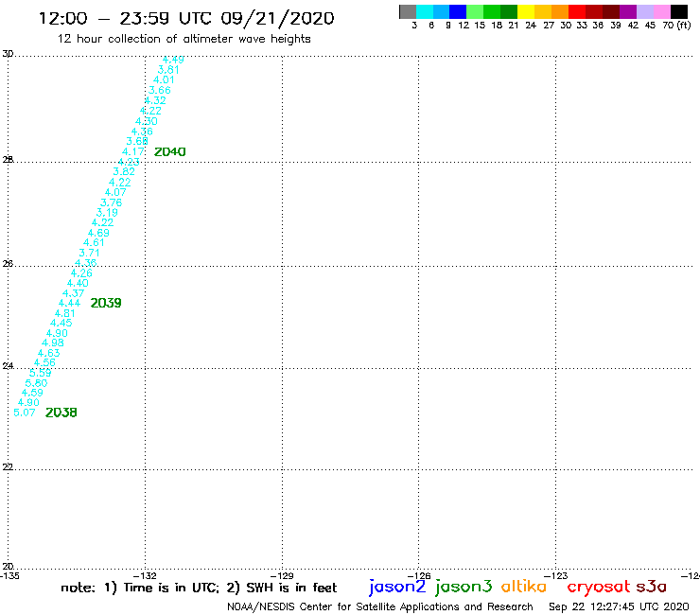Viewport: 700px width, 615px height.
Task: Select the s3a satellite legend label
Action: tap(651, 587)
